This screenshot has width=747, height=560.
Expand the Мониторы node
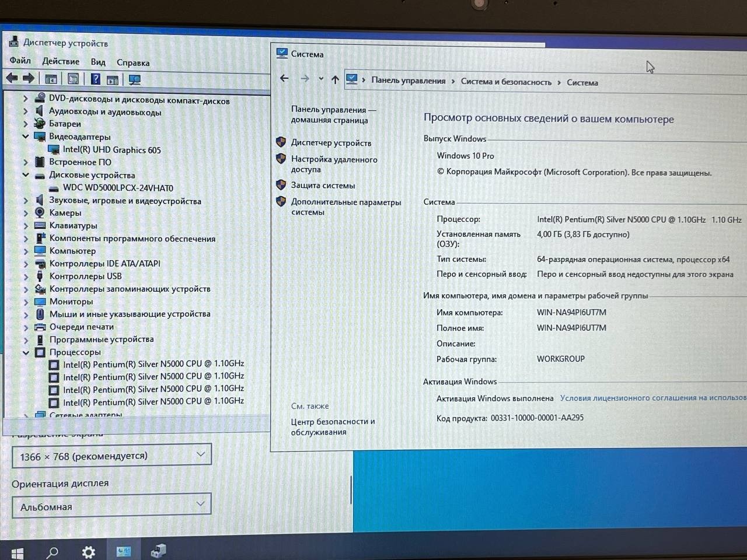click(25, 302)
